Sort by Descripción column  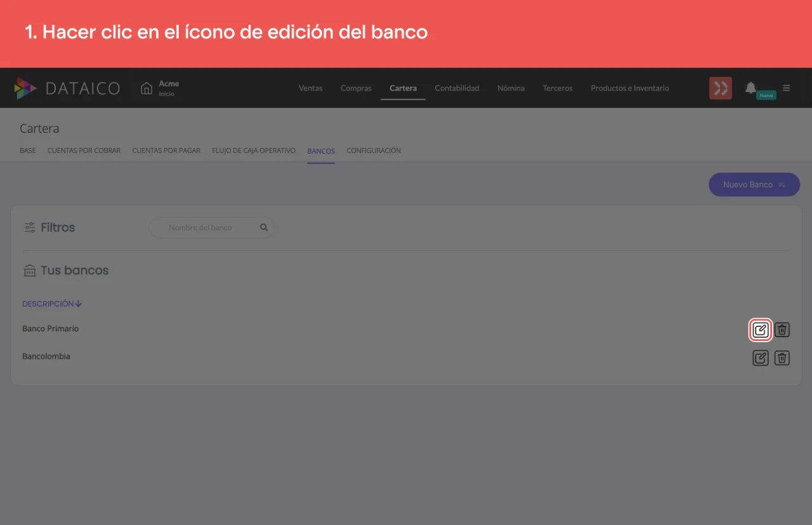click(52, 304)
